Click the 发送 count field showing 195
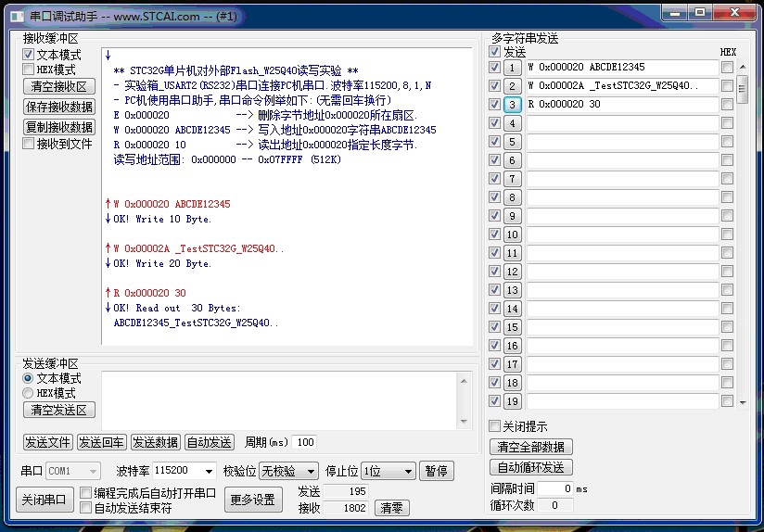The width and height of the screenshot is (764, 532). point(346,491)
